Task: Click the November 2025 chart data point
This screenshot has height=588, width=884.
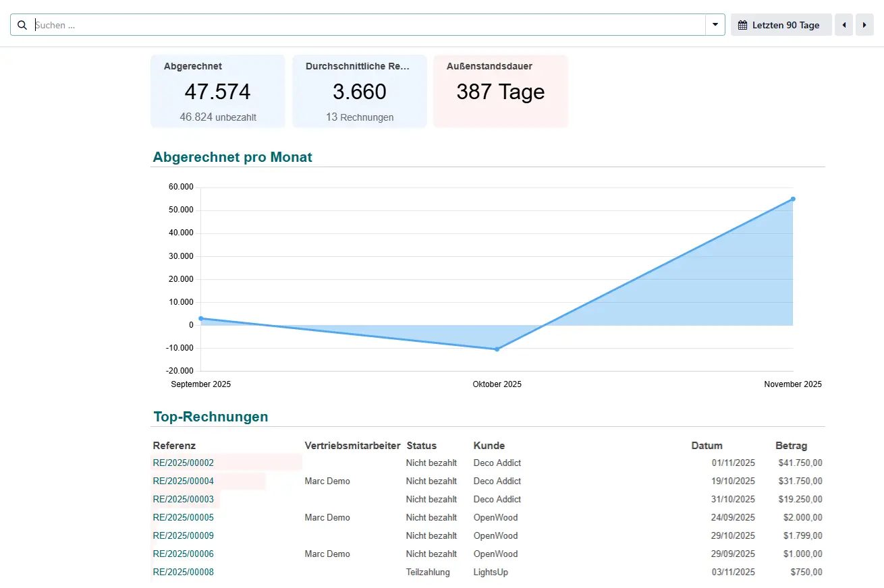Action: [x=793, y=199]
